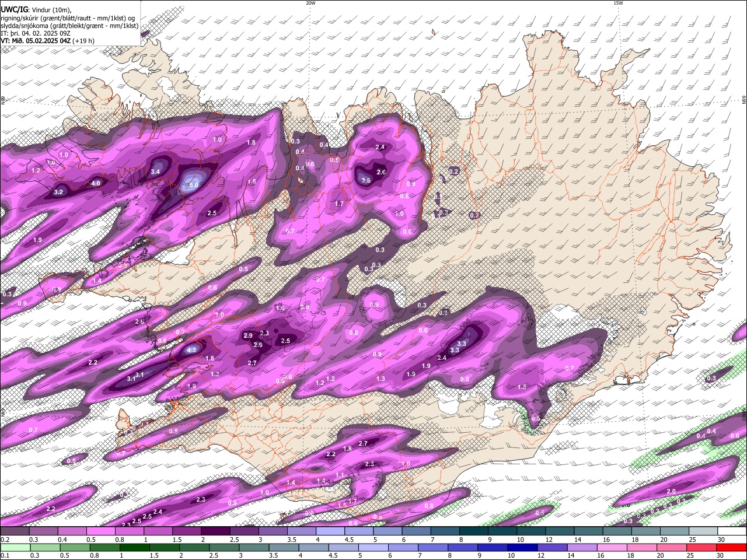Click the 'Vindur (10m)' label in the header
The height and width of the screenshot is (560, 747).
tap(52, 9)
